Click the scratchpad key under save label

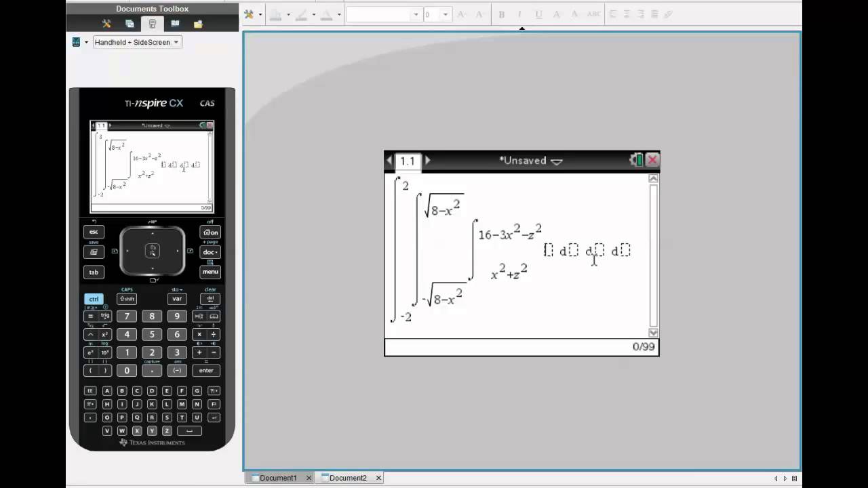point(94,252)
